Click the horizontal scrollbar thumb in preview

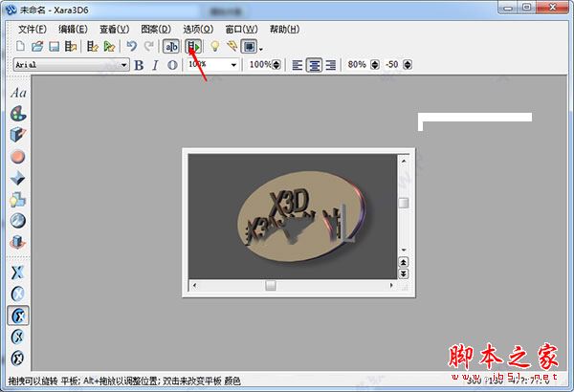point(271,285)
